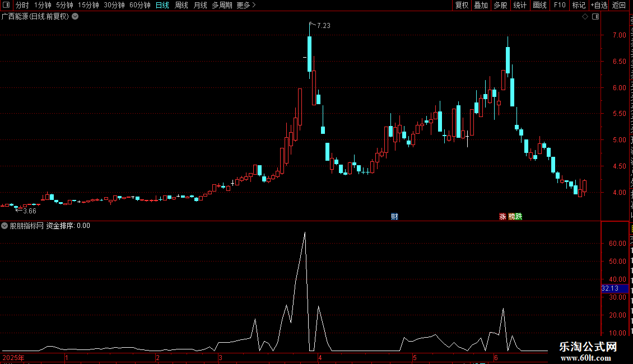Switch to 周线 weekly chart
633x364 pixels.
pyautogui.click(x=181, y=5)
